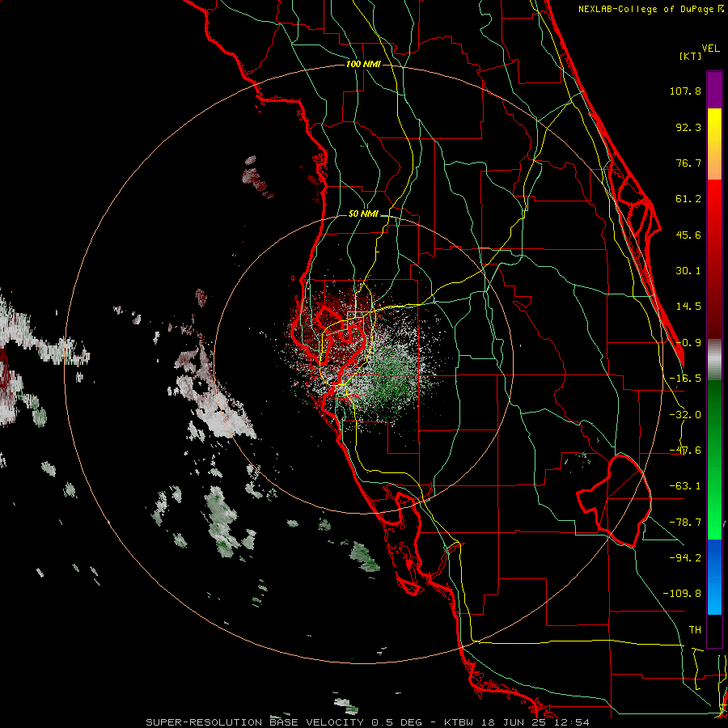Click the -63.1 velocity scale value
The width and height of the screenshot is (728, 728).
click(685, 486)
